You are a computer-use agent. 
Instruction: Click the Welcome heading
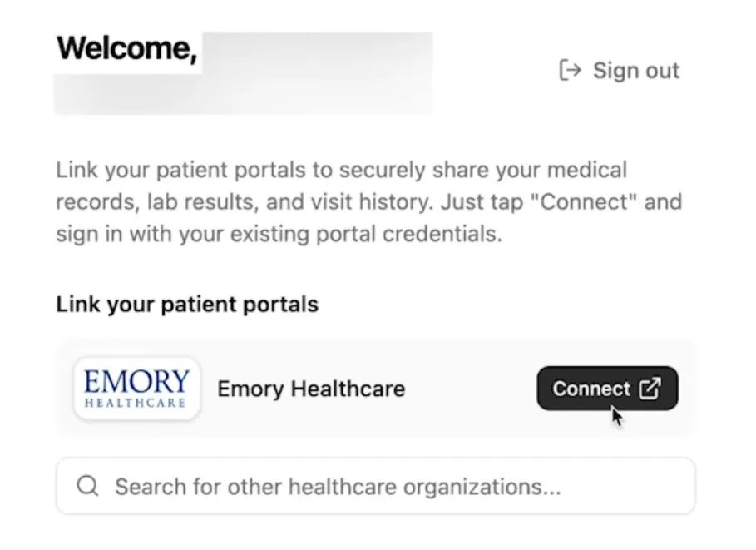pyautogui.click(x=126, y=48)
